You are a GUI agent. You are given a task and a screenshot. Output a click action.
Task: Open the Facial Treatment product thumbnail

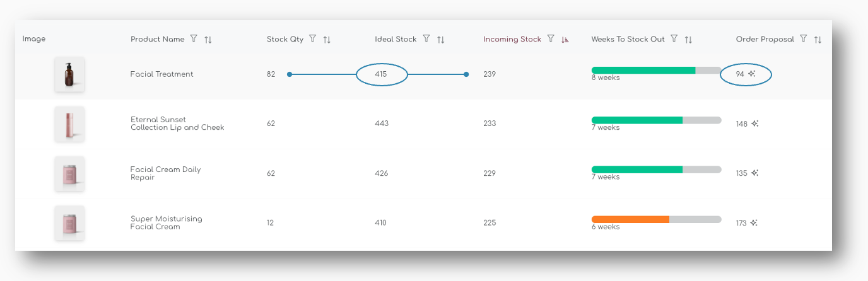tap(69, 74)
